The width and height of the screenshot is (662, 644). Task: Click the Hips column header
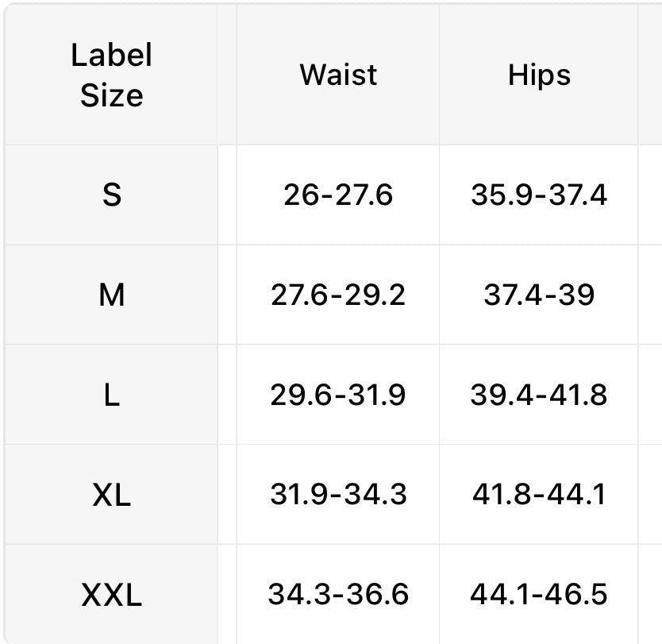(x=539, y=75)
